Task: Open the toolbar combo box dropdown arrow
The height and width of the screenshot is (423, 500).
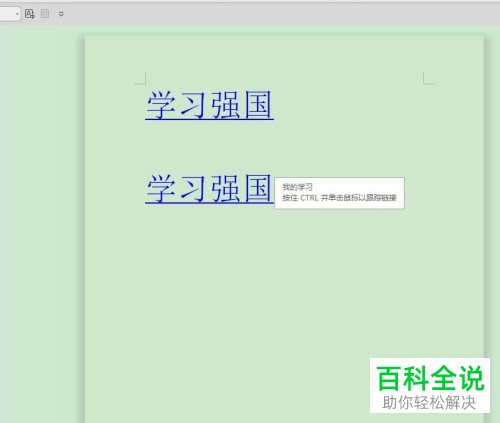Action: [x=17, y=14]
